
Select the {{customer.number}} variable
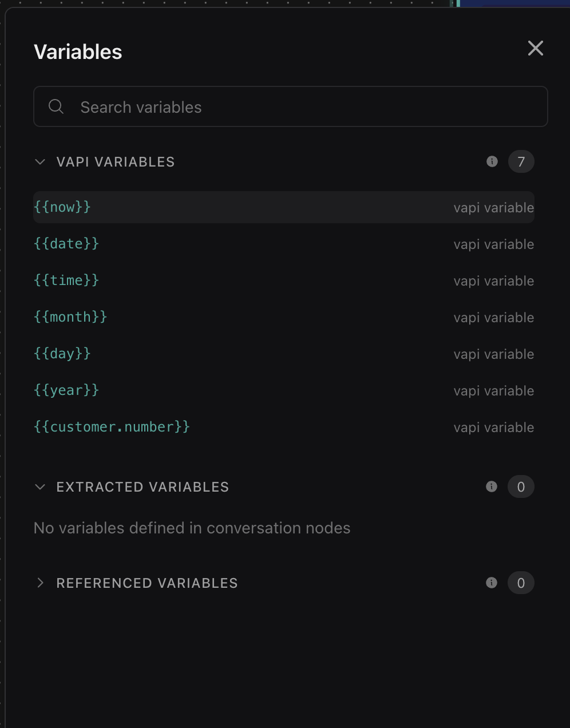tap(112, 427)
